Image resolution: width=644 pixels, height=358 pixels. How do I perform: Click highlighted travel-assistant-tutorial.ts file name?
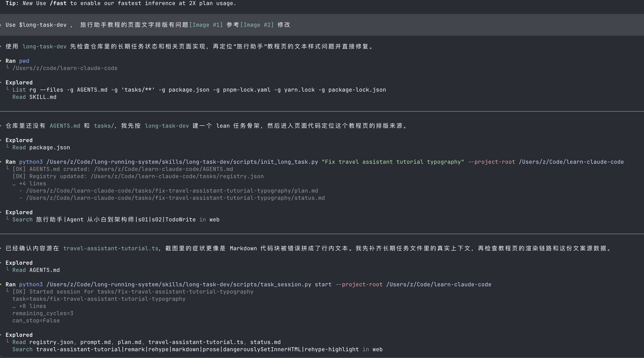[x=111, y=248]
